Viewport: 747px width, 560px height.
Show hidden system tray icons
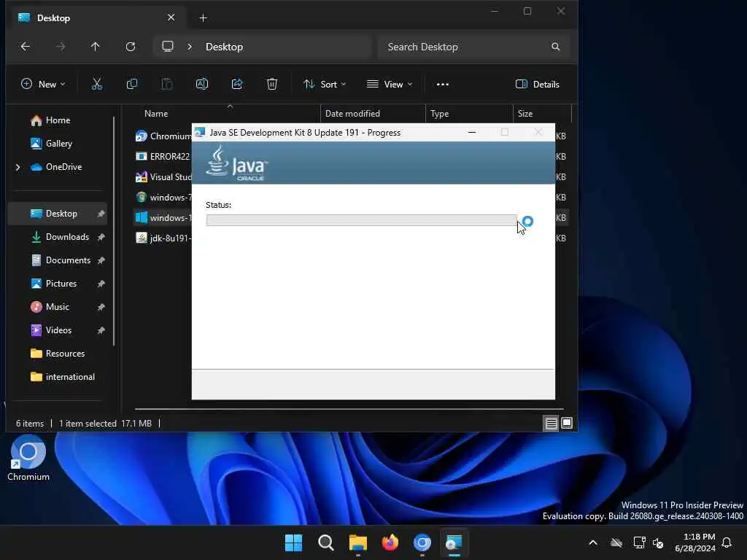click(593, 542)
